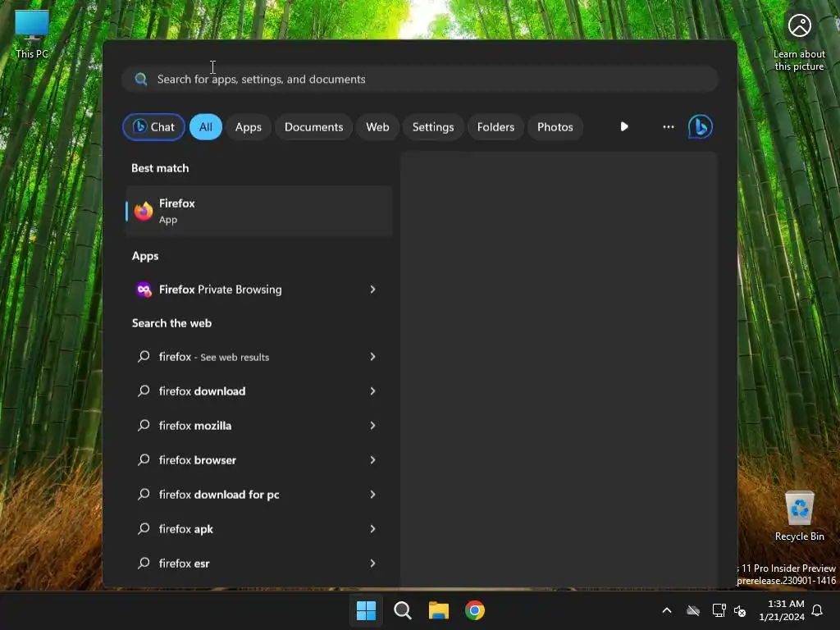Expand firefox See web results arrow

coord(373,357)
